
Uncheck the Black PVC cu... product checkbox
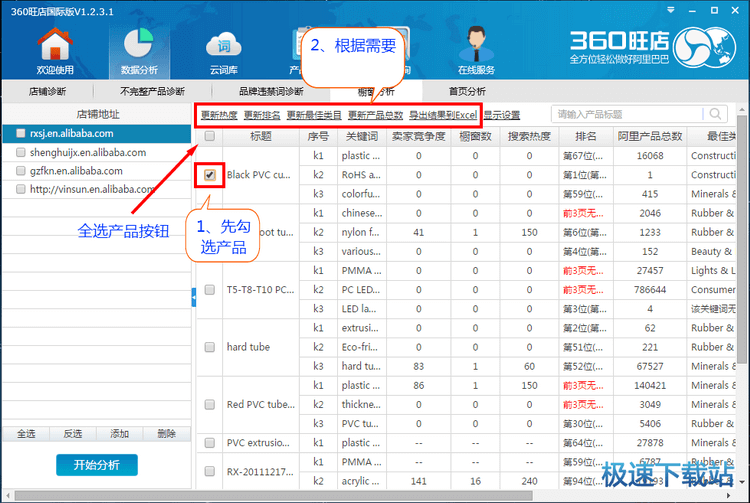coord(210,175)
